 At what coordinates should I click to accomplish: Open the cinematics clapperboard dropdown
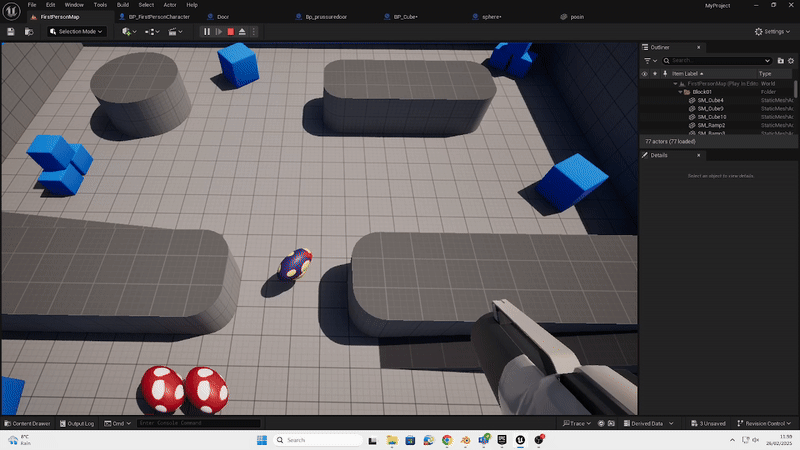175,32
